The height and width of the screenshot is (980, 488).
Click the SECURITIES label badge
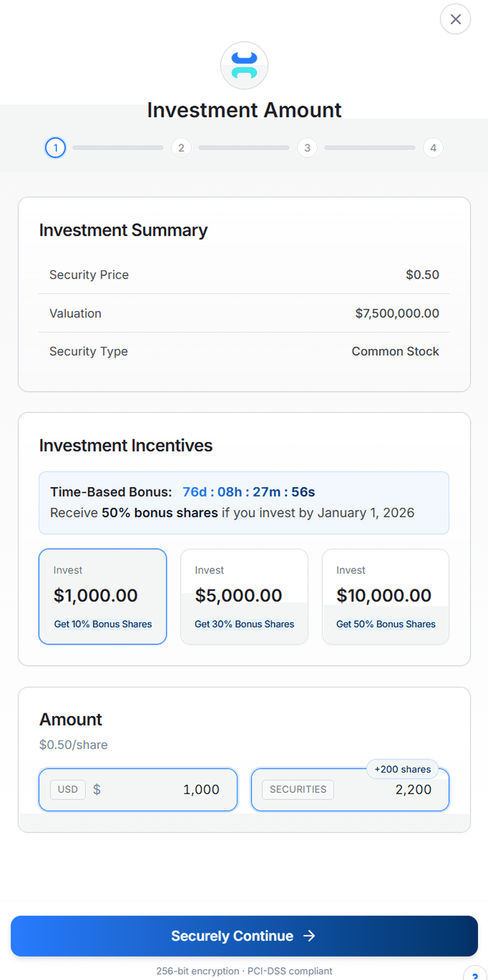298,789
